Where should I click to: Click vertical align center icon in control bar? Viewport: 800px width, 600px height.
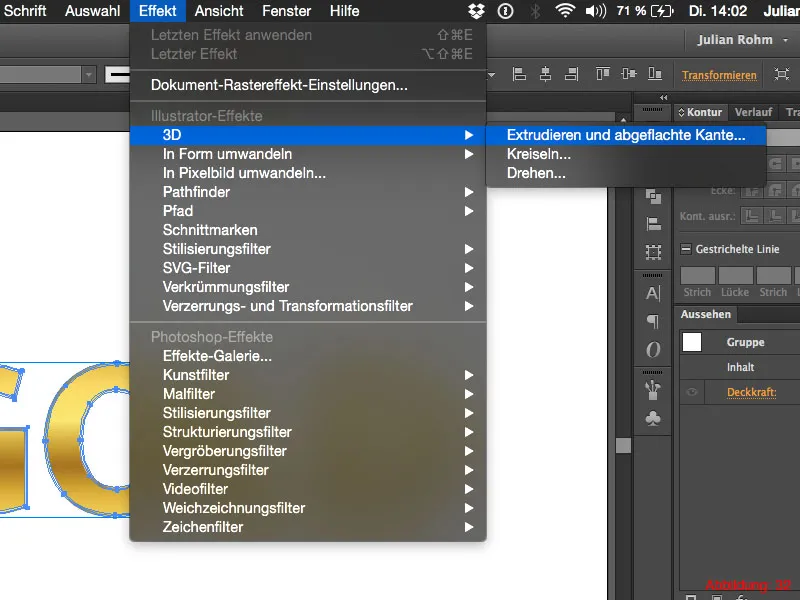point(629,74)
